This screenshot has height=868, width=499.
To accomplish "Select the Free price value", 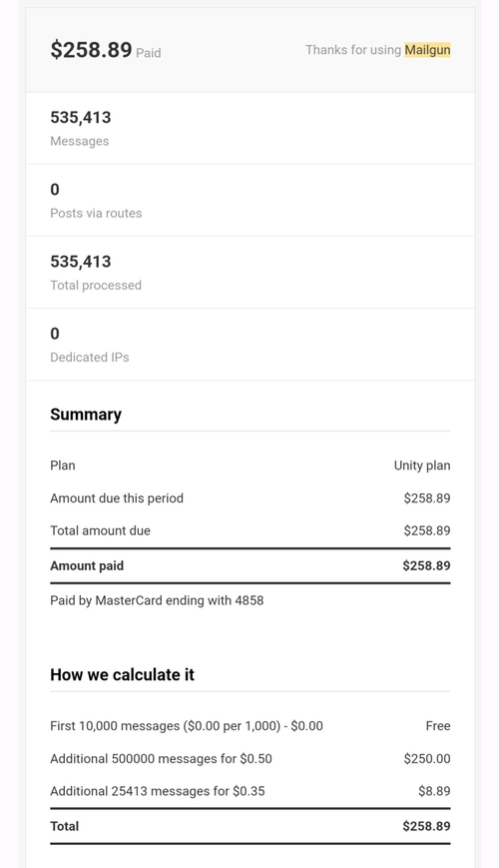I will 438,726.
